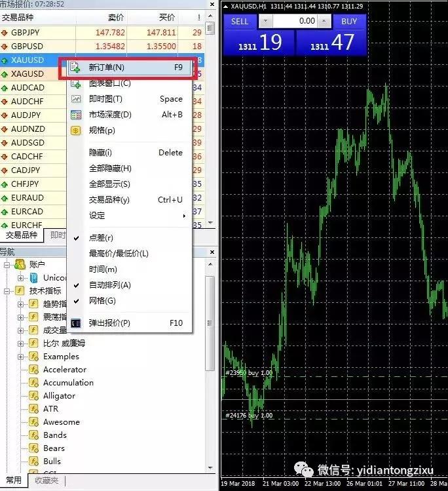Click the Navigator panel vertical scrollbar
448x491 pixels.
pyautogui.click(x=210, y=328)
